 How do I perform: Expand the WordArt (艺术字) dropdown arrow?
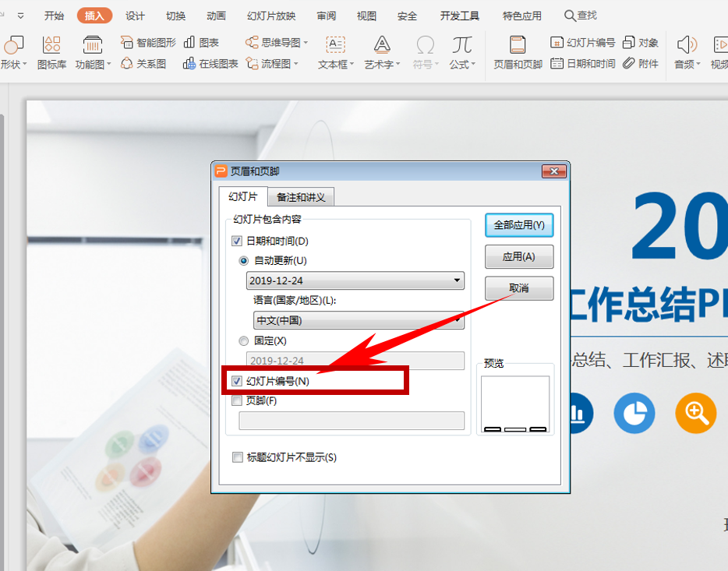(x=398, y=64)
